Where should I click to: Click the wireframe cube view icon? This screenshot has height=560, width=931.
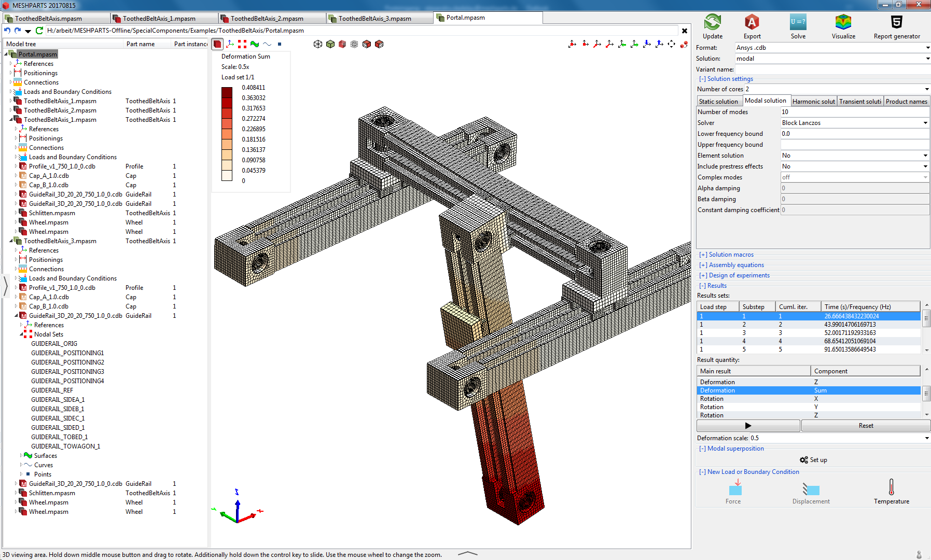[318, 44]
